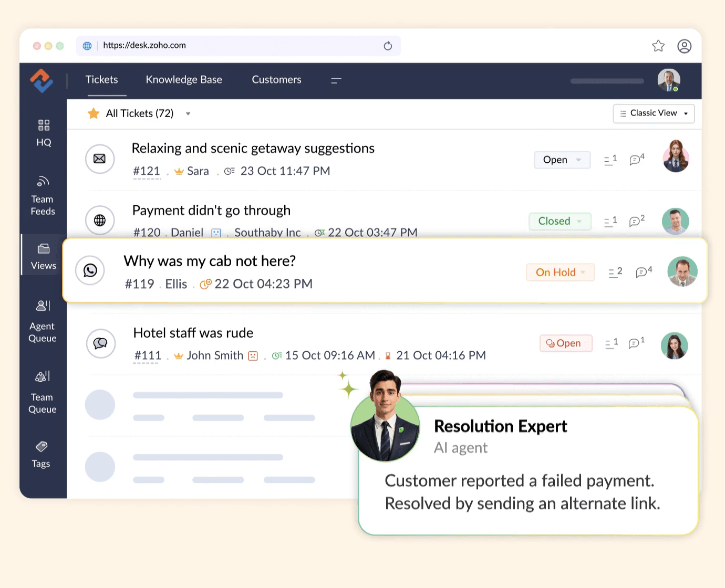This screenshot has height=588, width=725.
Task: Expand the All Tickets view dropdown
Action: point(188,113)
